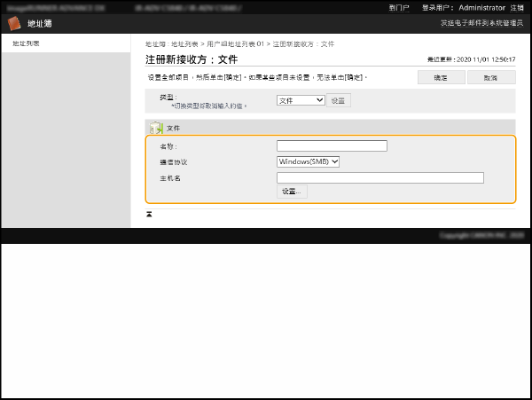Open the 到门户 portal link
This screenshot has height=400, width=532.
[399, 7]
